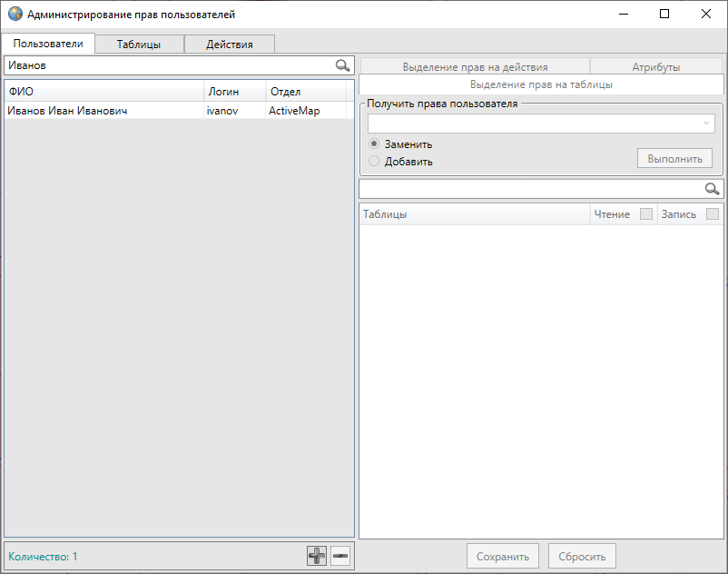This screenshot has width=728, height=574.
Task: Switch to the 'Действия' tab
Action: coord(229,45)
